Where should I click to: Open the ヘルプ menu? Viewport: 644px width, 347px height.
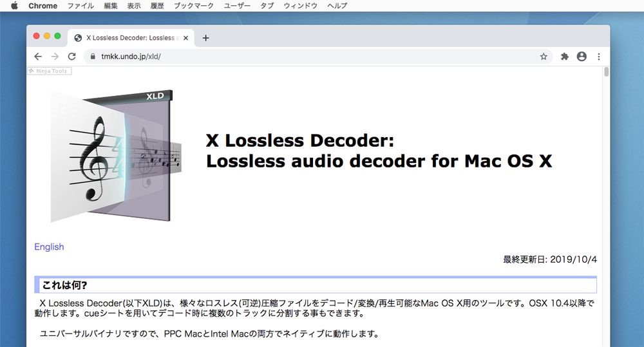pyautogui.click(x=337, y=6)
